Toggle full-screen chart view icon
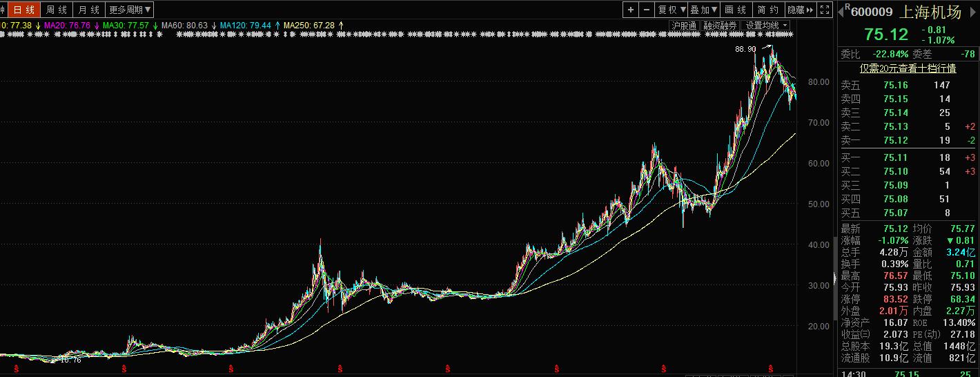 pyautogui.click(x=825, y=10)
